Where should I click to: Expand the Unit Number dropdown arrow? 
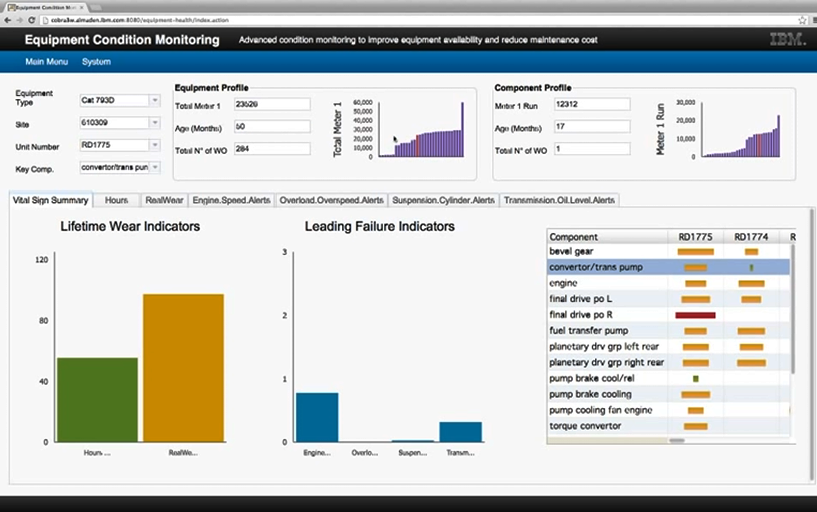click(155, 145)
